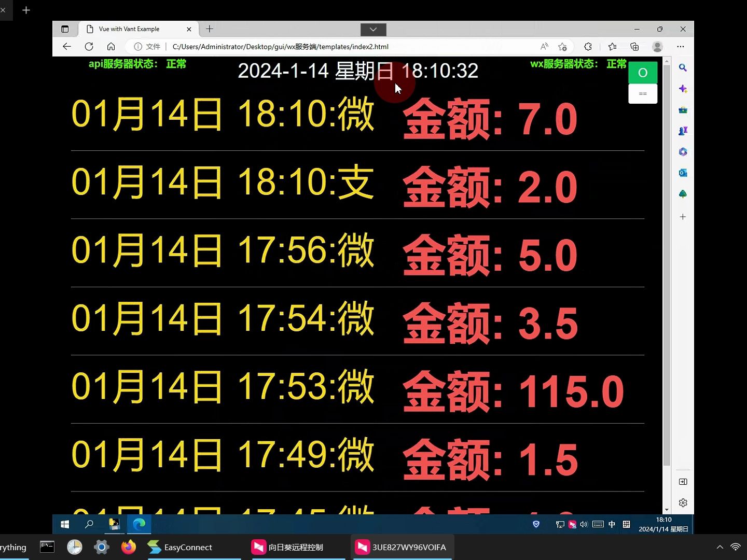
Task: Open the sidebar tools briefcase icon
Action: 683,110
